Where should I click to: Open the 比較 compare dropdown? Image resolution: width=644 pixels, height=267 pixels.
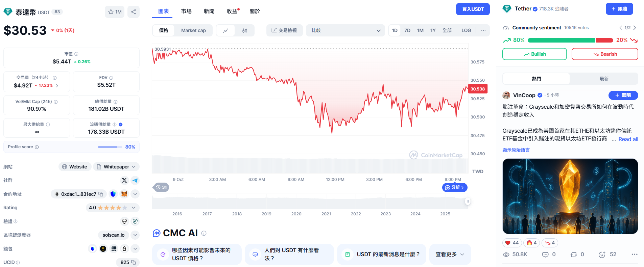[345, 30]
